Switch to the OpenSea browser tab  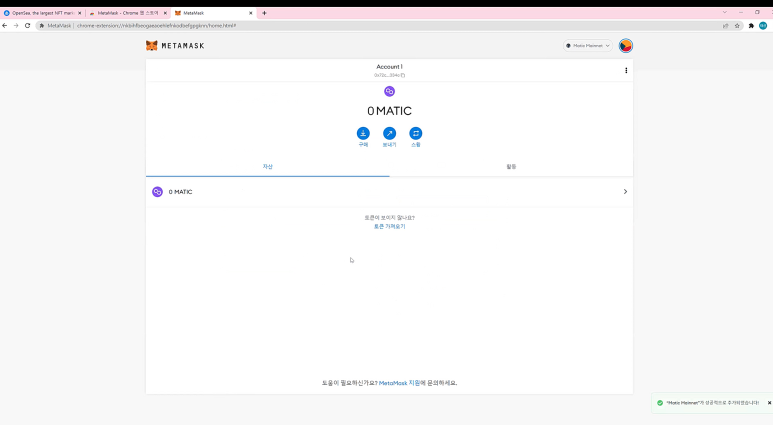(x=42, y=13)
